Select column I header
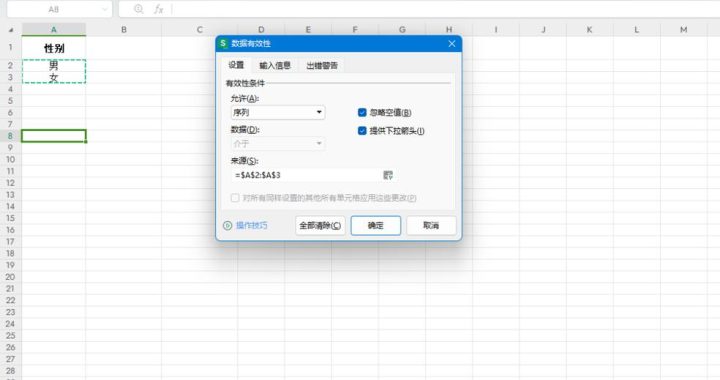The image size is (720, 380). coord(496,30)
